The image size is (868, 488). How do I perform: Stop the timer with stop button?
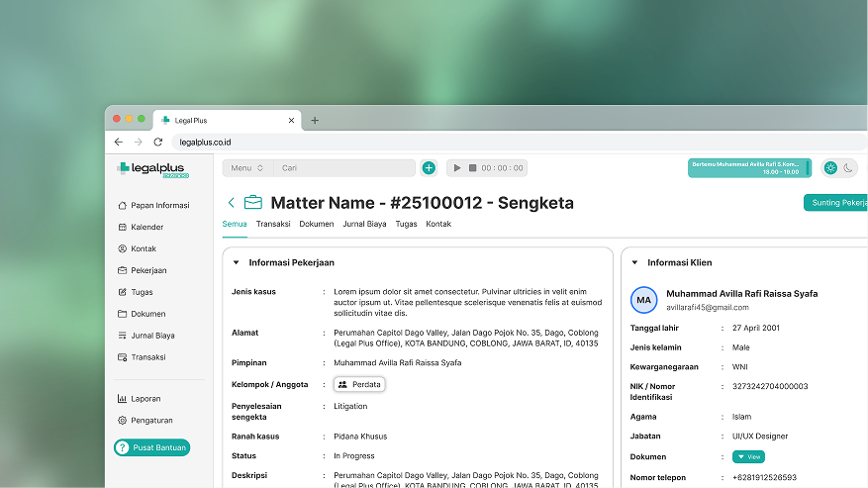click(x=472, y=168)
